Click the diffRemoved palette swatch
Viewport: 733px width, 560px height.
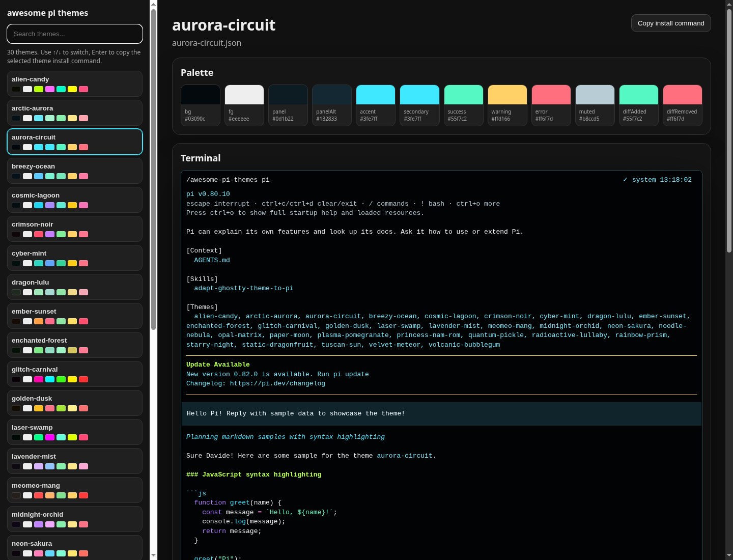pos(683,105)
